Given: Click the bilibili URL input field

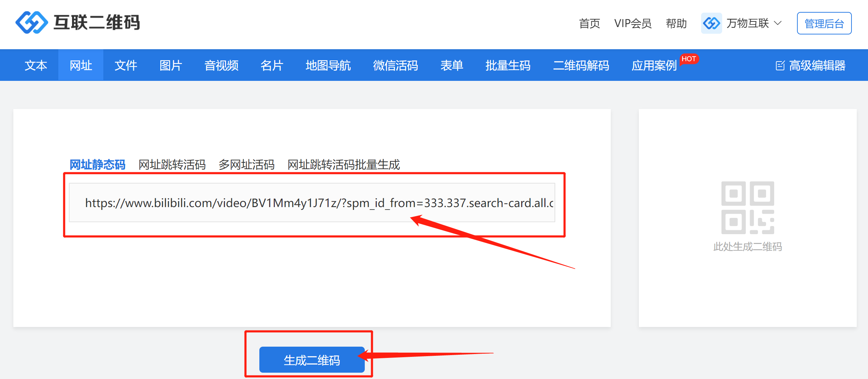Looking at the screenshot, I should [x=312, y=203].
